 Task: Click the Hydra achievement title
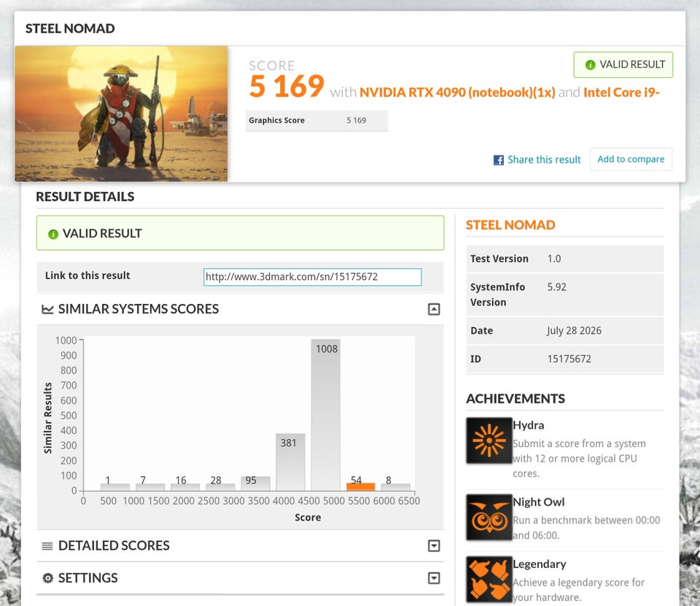point(529,426)
